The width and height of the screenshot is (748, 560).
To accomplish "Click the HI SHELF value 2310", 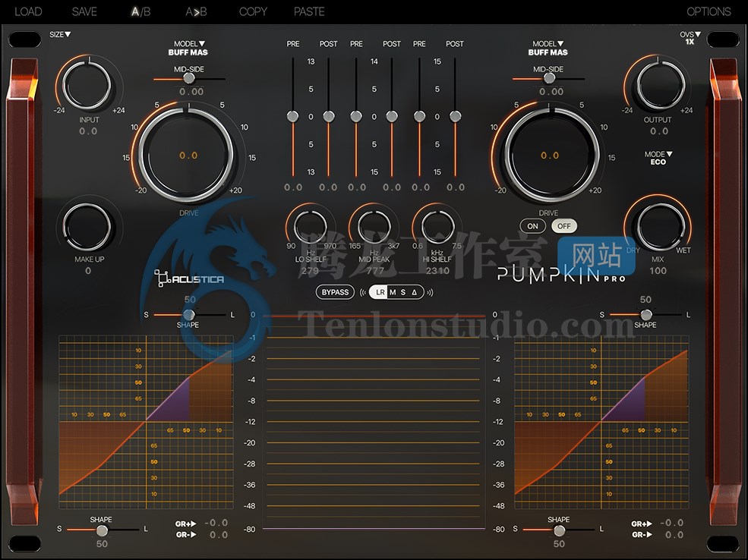I will point(437,271).
